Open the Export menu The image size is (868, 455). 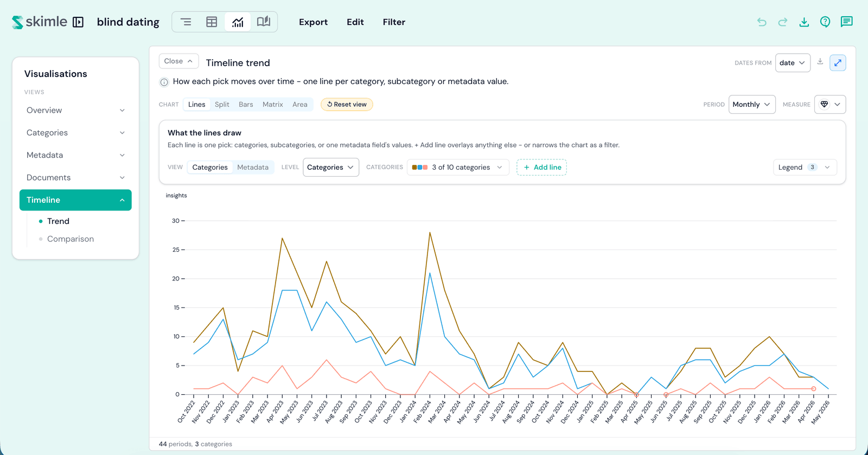click(313, 22)
